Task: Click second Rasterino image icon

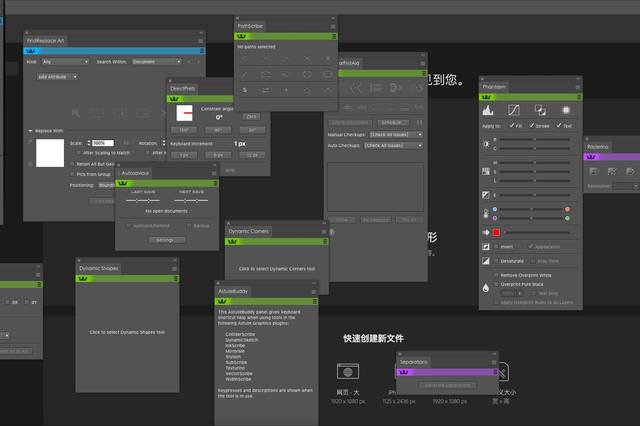Action: [612, 171]
